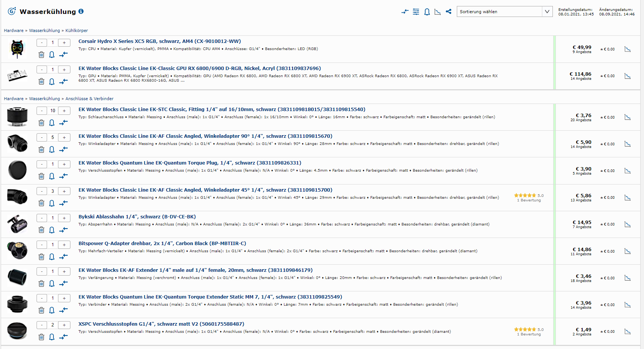Move the EK-AF Extender 20mm item
The height and width of the screenshot is (349, 644).
[63, 283]
